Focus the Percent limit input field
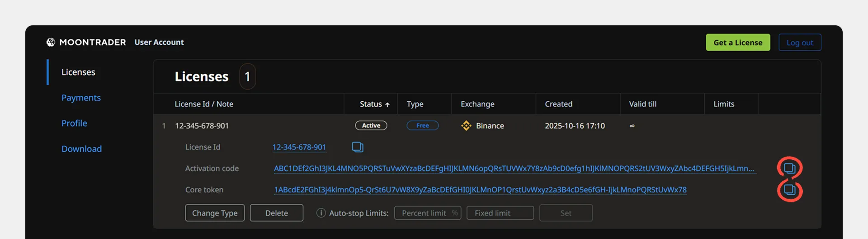 pos(423,213)
